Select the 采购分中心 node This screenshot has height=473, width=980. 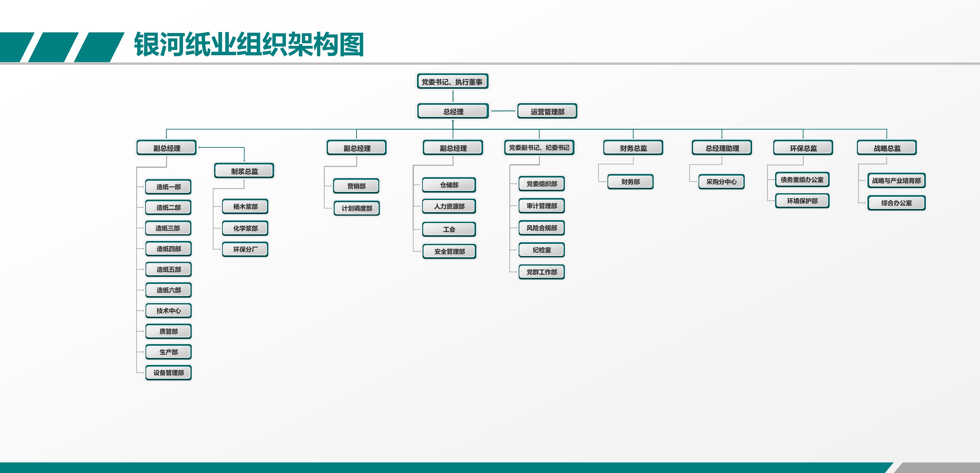721,181
